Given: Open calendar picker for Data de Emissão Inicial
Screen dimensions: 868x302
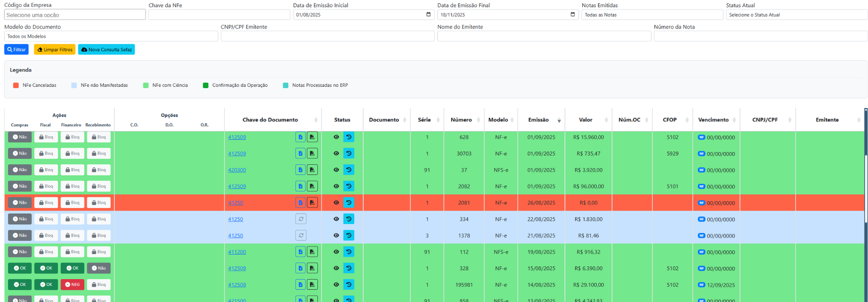Looking at the screenshot, I should pos(428,14).
